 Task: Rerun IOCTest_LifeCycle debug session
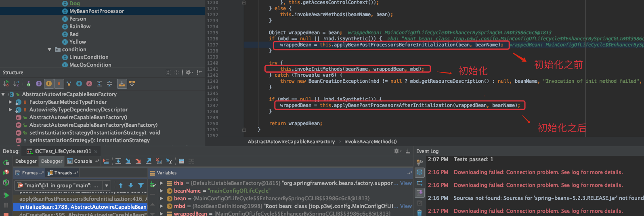pyautogui.click(x=6, y=163)
